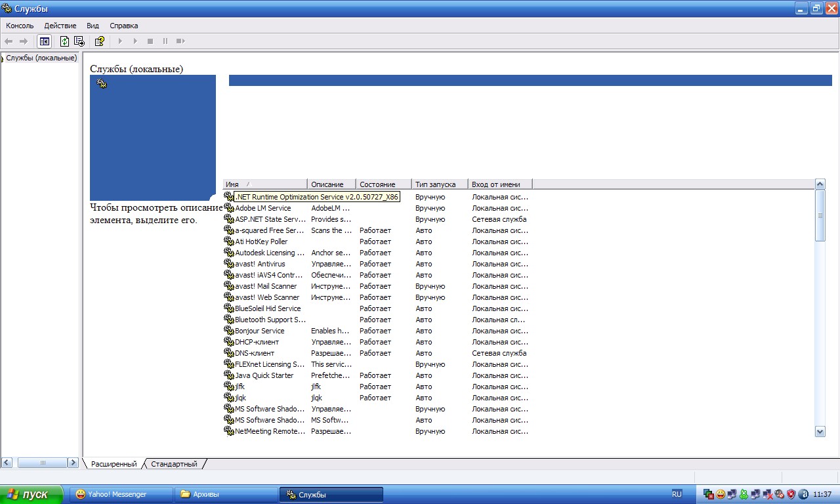This screenshot has height=504, width=840.
Task: Click the Forward arrow toolbar icon
Action: point(24,41)
